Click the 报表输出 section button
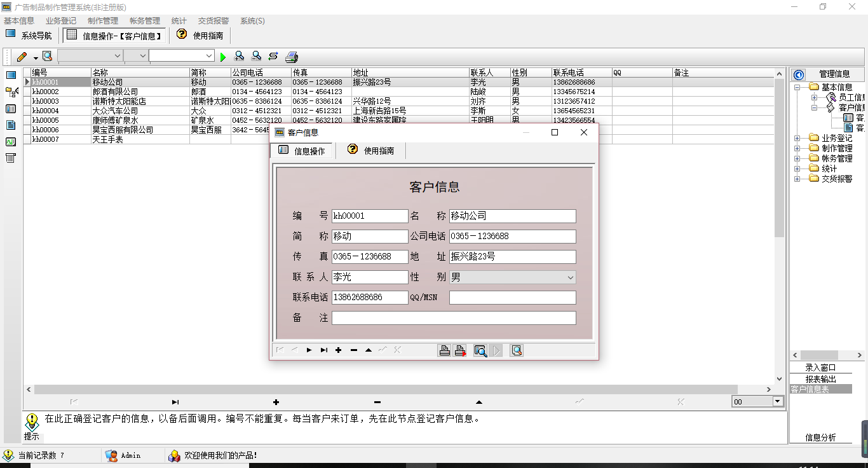The image size is (868, 468). [x=820, y=378]
